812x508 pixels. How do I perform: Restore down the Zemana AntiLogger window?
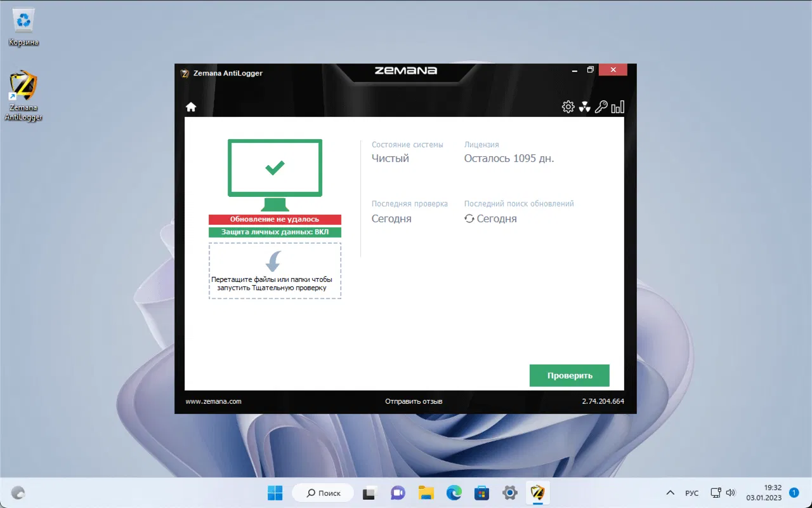coord(591,70)
